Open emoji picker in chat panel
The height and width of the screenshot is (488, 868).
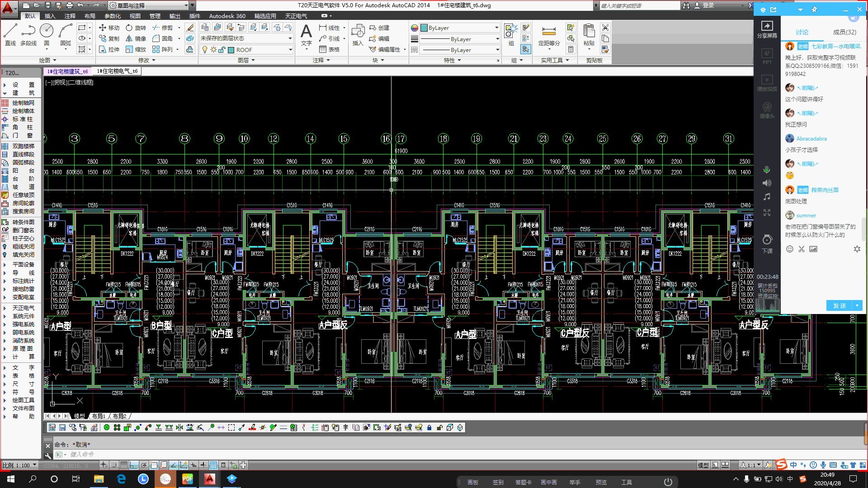point(790,249)
